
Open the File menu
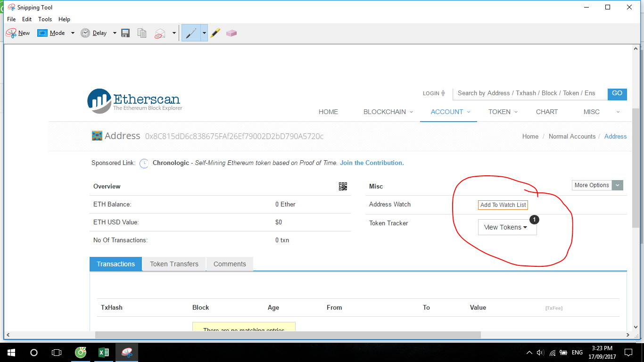click(x=11, y=19)
